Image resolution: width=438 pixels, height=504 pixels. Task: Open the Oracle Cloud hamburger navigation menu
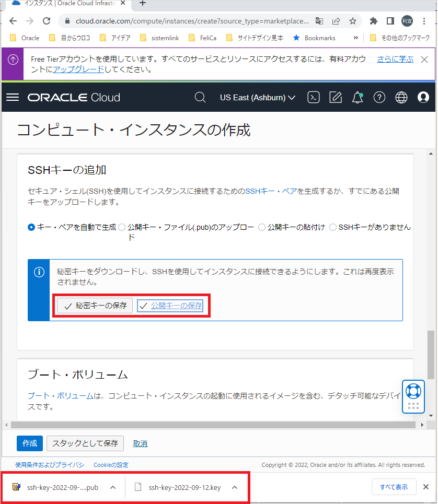point(13,97)
